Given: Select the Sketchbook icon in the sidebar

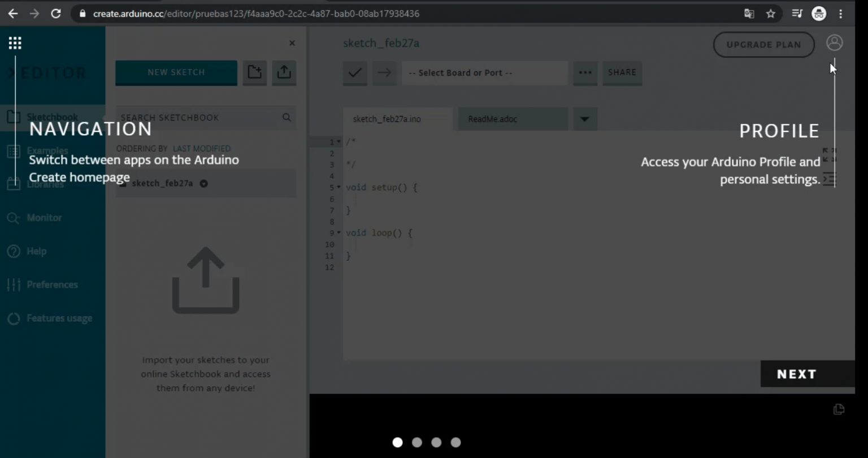Looking at the screenshot, I should 14,117.
